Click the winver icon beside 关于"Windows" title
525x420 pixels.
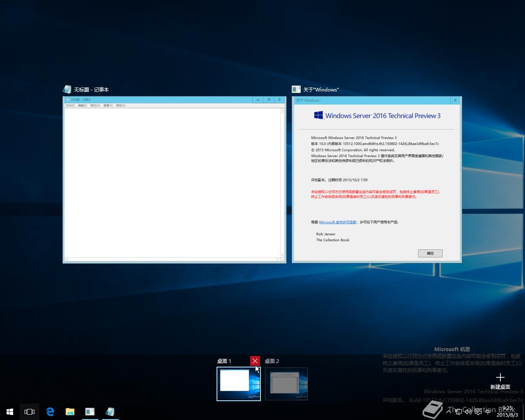(x=296, y=89)
